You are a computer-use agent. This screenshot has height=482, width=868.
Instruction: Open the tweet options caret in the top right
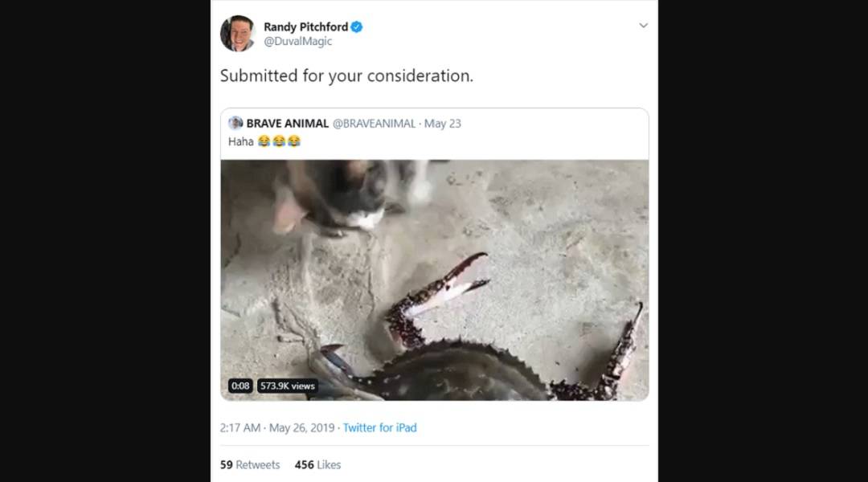643,25
